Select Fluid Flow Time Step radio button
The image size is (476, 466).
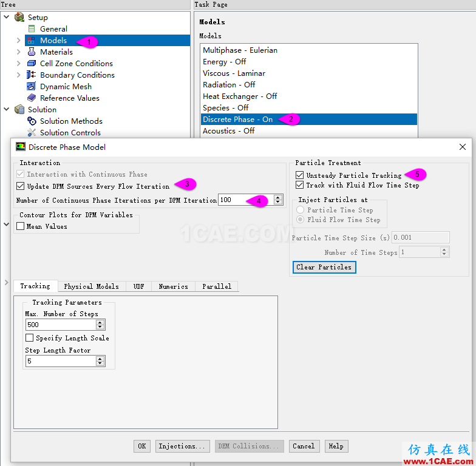[x=300, y=220]
